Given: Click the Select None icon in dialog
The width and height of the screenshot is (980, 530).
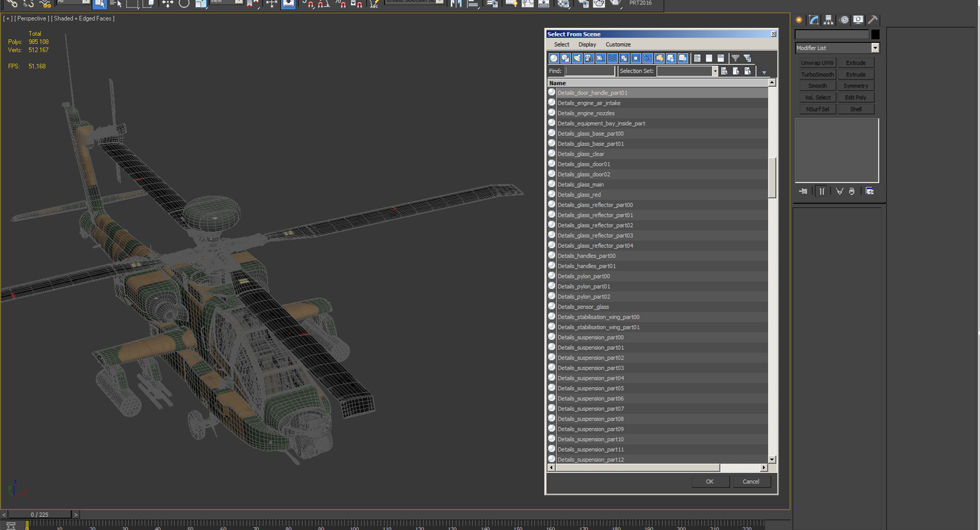Looking at the screenshot, I should pos(709,58).
